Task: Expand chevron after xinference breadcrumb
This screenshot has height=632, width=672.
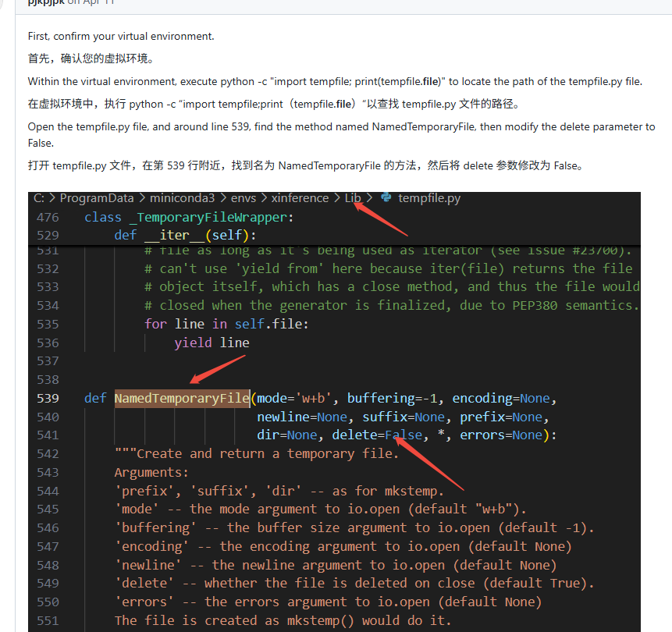Action: click(337, 198)
